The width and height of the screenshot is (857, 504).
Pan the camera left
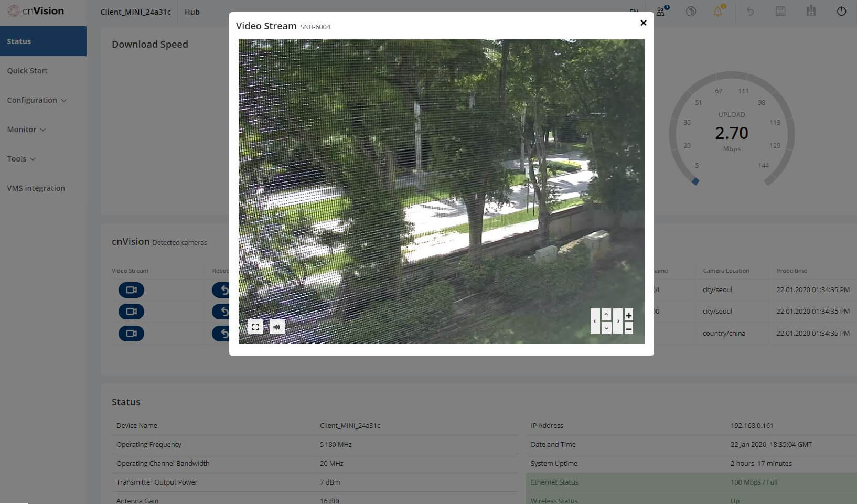pos(595,321)
